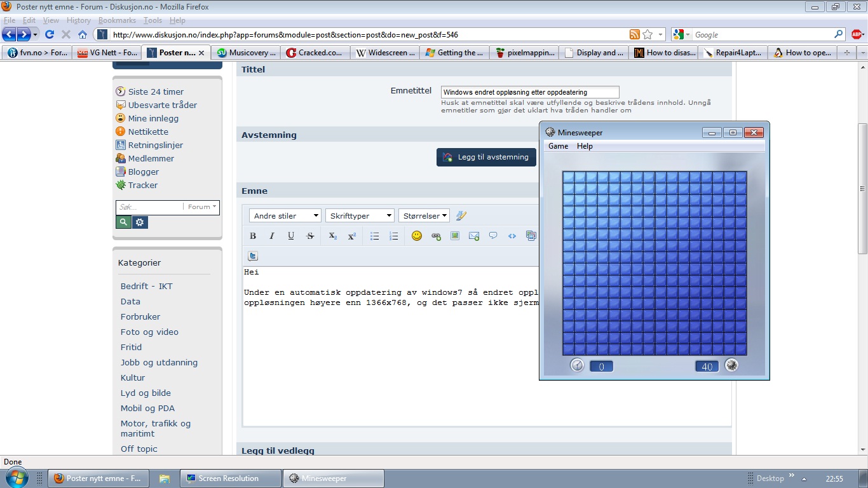The image size is (868, 488).
Task: Open the Andre stiler dropdown
Action: [285, 215]
